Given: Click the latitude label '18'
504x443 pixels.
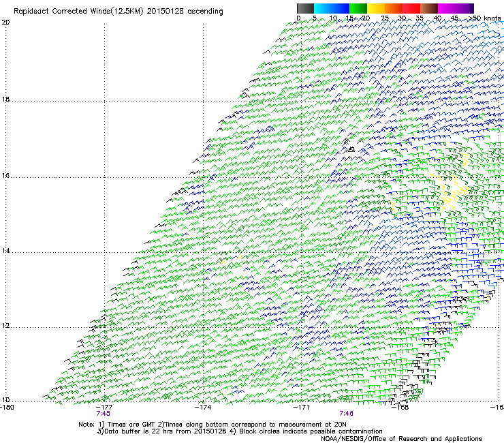Looking at the screenshot, I should (x=5, y=99).
